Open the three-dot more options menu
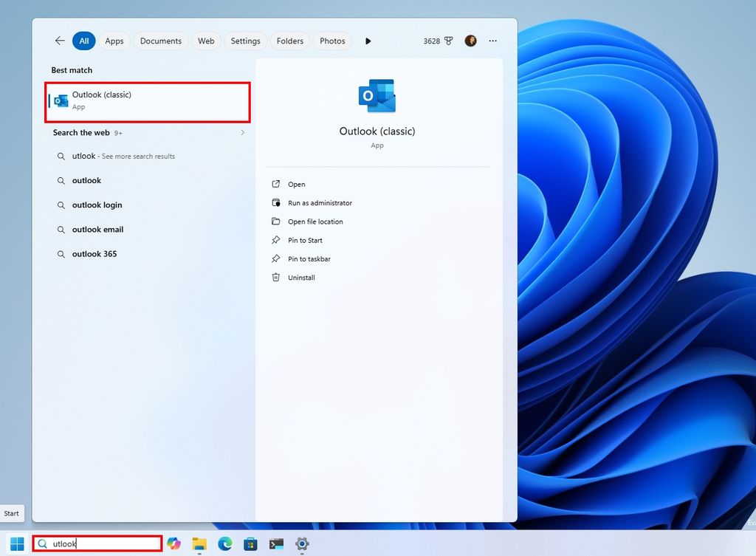 pyautogui.click(x=492, y=41)
